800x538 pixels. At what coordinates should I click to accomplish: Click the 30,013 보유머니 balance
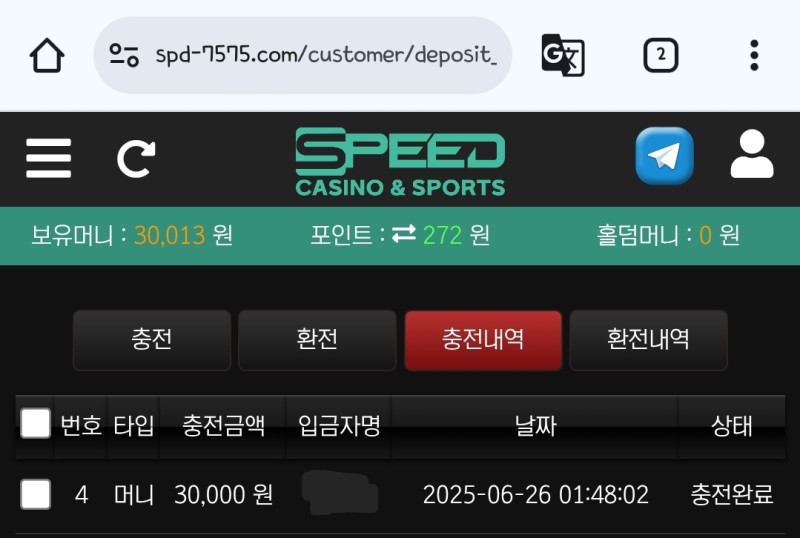pos(169,235)
